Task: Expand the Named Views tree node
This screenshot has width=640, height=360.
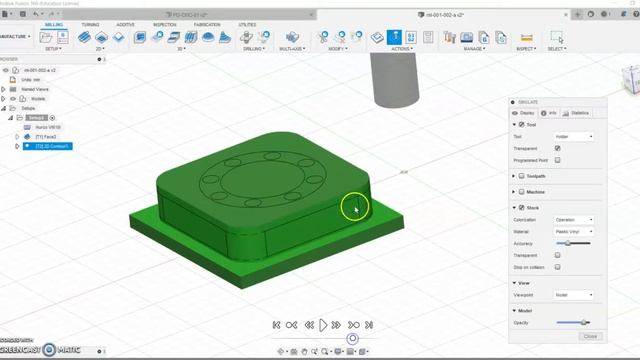Action: tap(4, 89)
